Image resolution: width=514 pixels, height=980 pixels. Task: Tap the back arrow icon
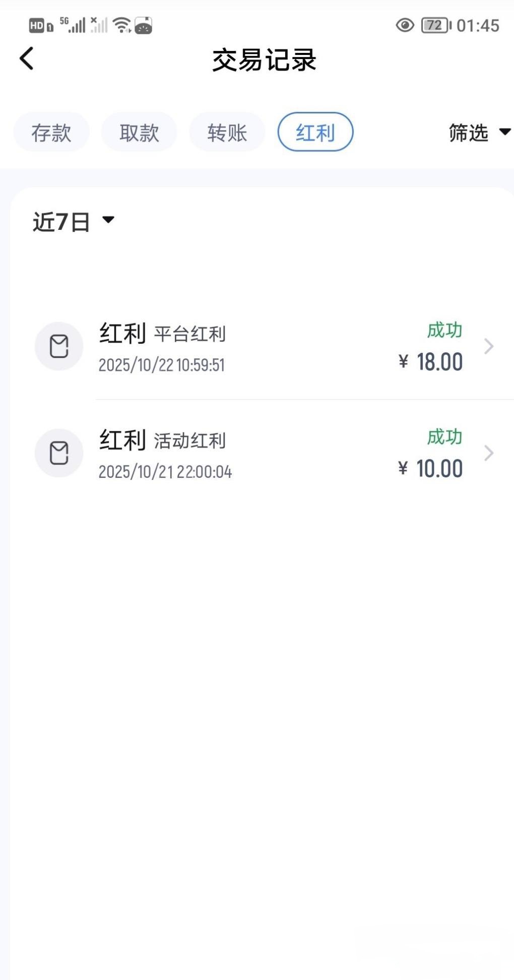click(27, 58)
